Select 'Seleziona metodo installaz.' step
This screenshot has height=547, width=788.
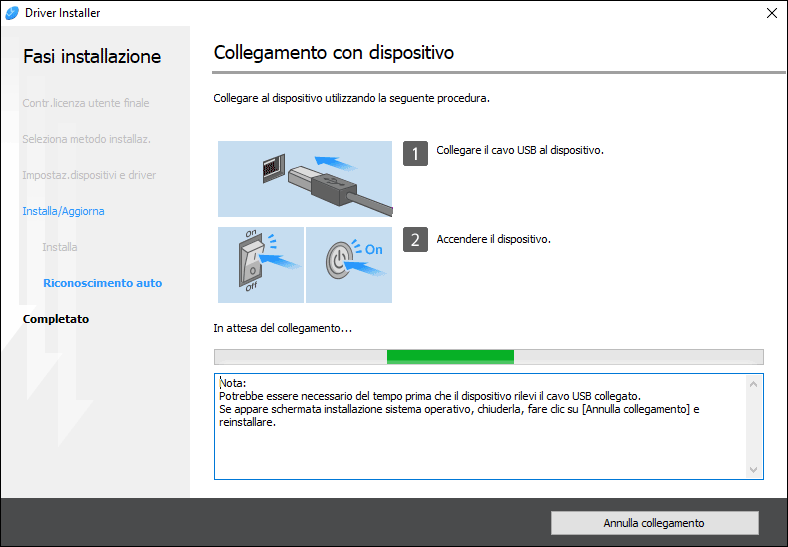(86, 139)
